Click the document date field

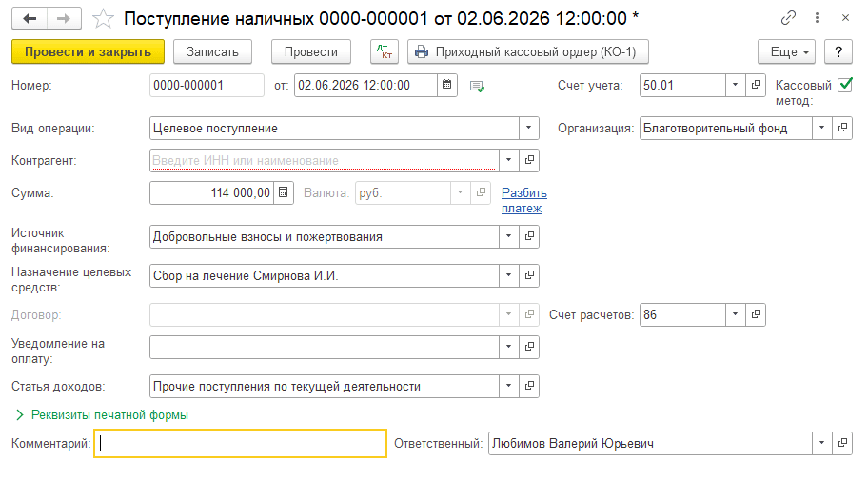click(365, 86)
